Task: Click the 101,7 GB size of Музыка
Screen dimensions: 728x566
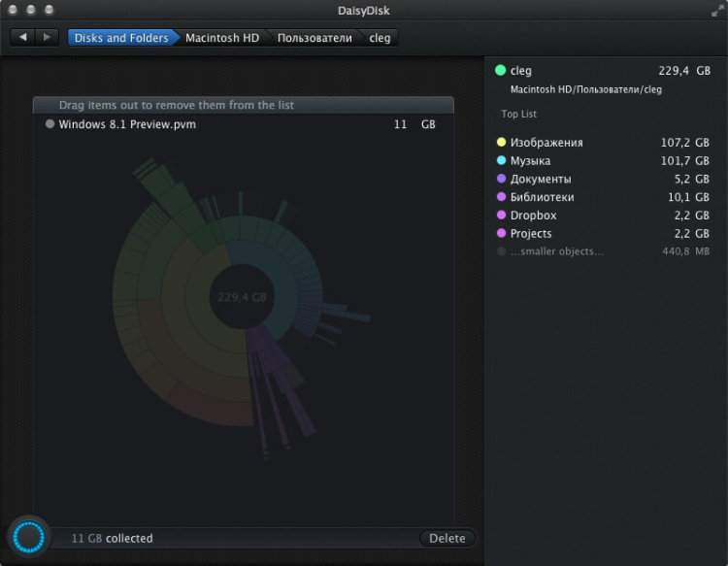Action: coord(685,160)
